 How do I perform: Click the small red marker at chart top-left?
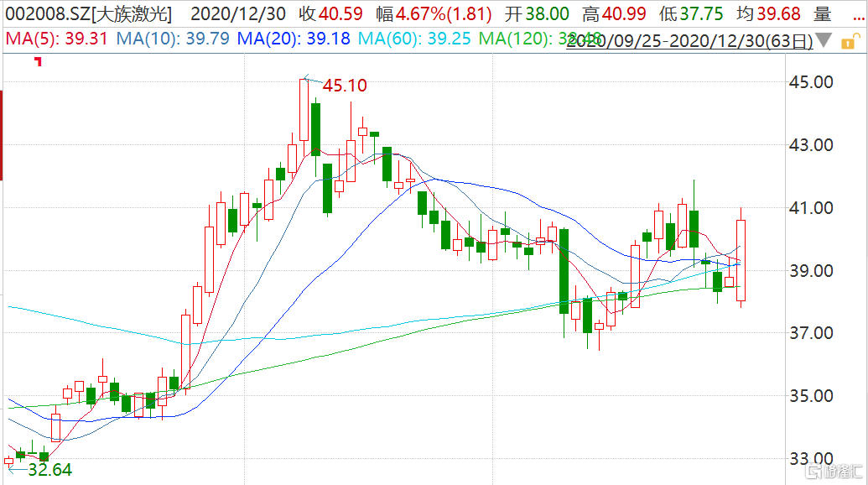(x=39, y=61)
